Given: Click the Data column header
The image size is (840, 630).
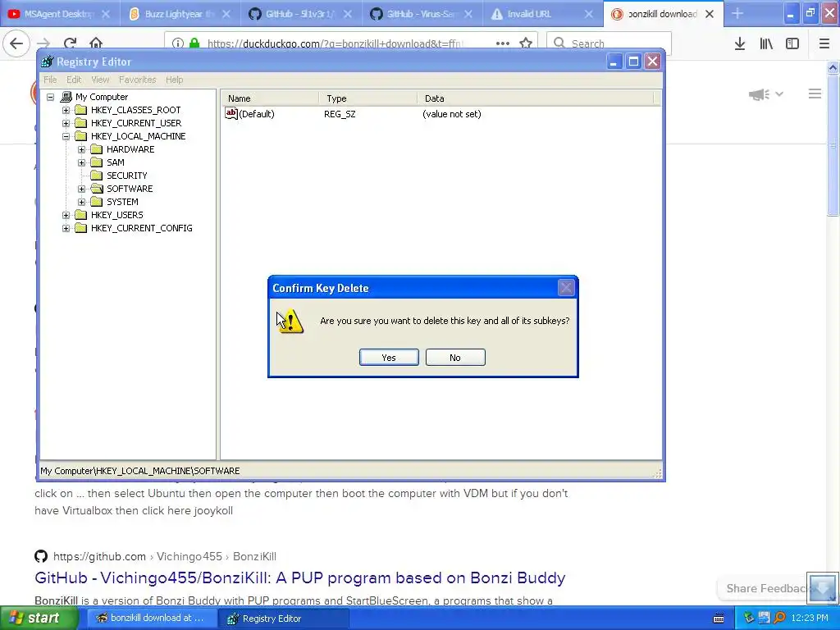Looking at the screenshot, I should 536,98.
